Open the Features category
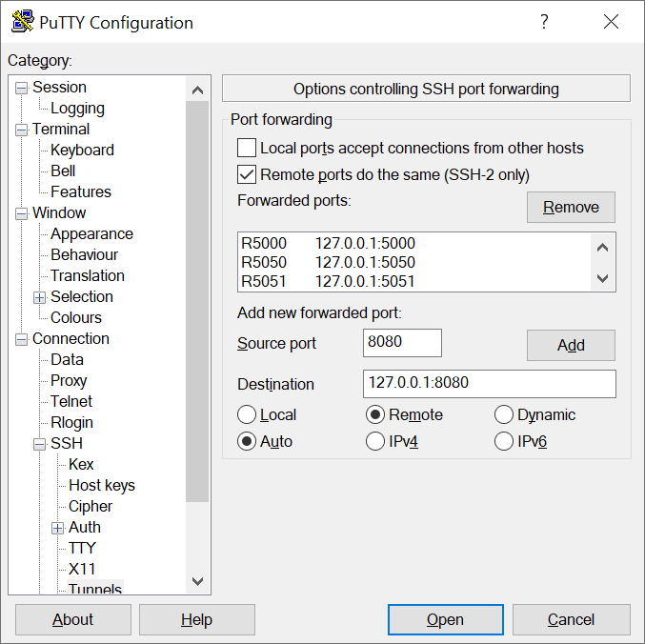 81,192
